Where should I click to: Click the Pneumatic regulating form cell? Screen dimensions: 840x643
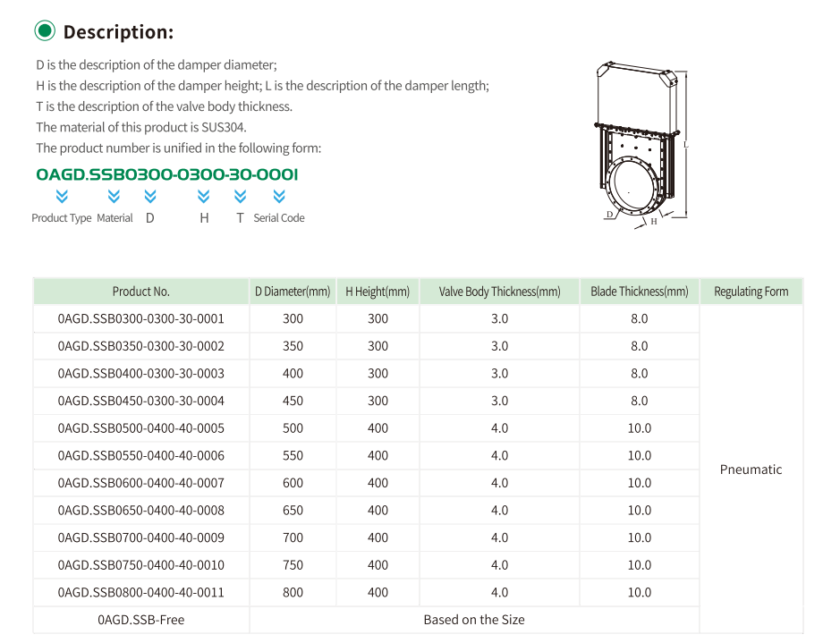point(751,470)
